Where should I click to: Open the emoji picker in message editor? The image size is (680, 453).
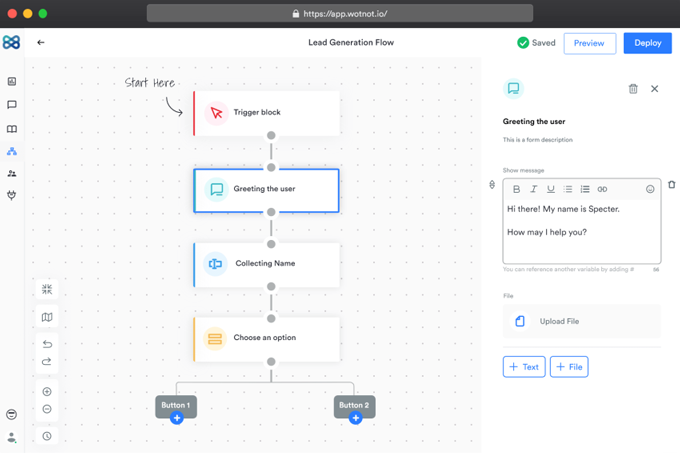(650, 189)
